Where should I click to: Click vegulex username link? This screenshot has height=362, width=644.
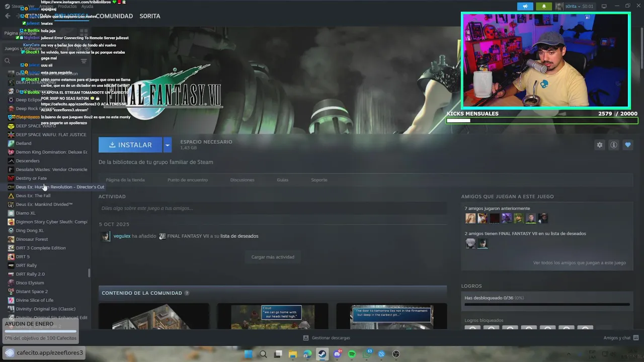pos(122,236)
